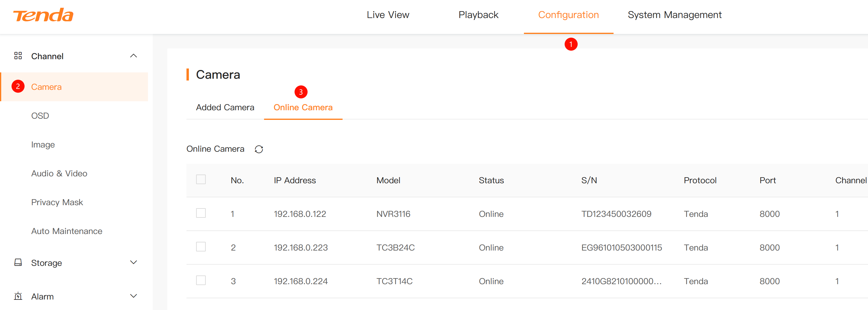Collapse the Channel section chevron

coord(134,56)
